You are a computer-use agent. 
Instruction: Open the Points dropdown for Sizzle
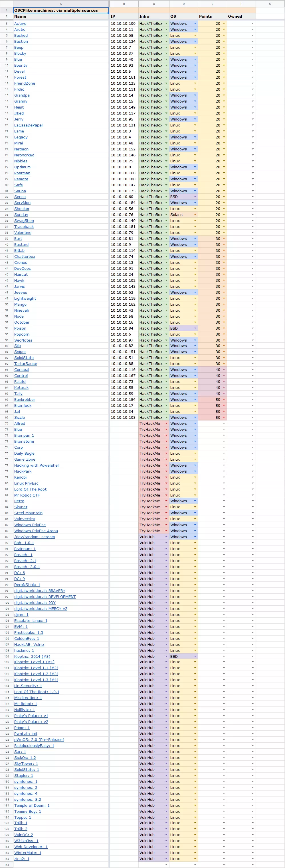point(224,418)
